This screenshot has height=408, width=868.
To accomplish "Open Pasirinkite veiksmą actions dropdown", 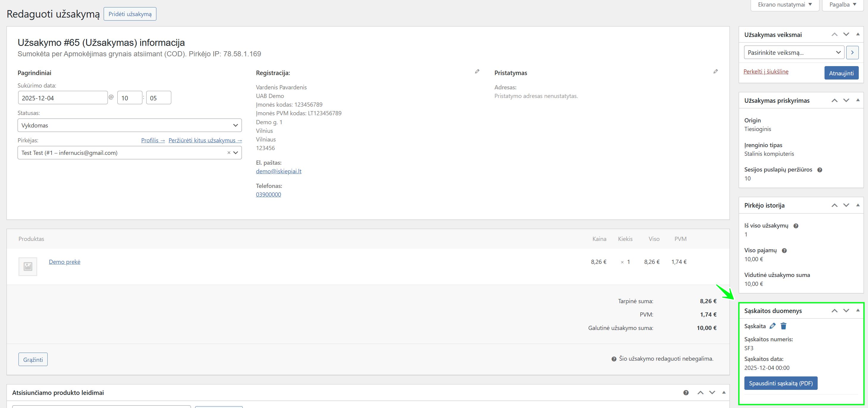I will [794, 52].
